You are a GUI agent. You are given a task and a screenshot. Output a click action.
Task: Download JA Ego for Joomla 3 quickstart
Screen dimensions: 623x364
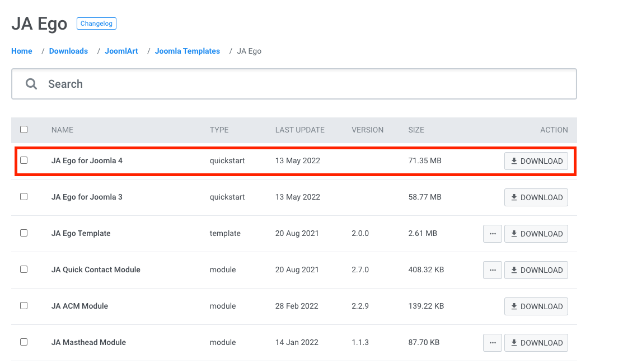point(536,197)
